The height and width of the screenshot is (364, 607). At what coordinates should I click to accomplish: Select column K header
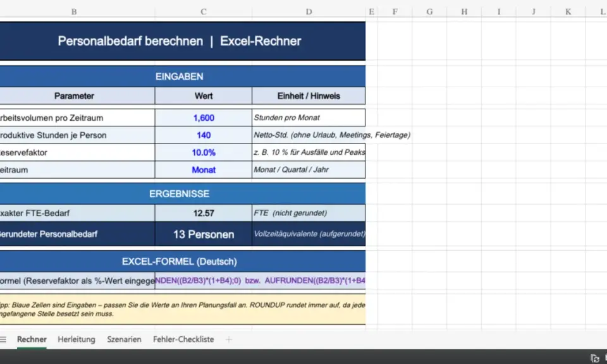(x=568, y=11)
